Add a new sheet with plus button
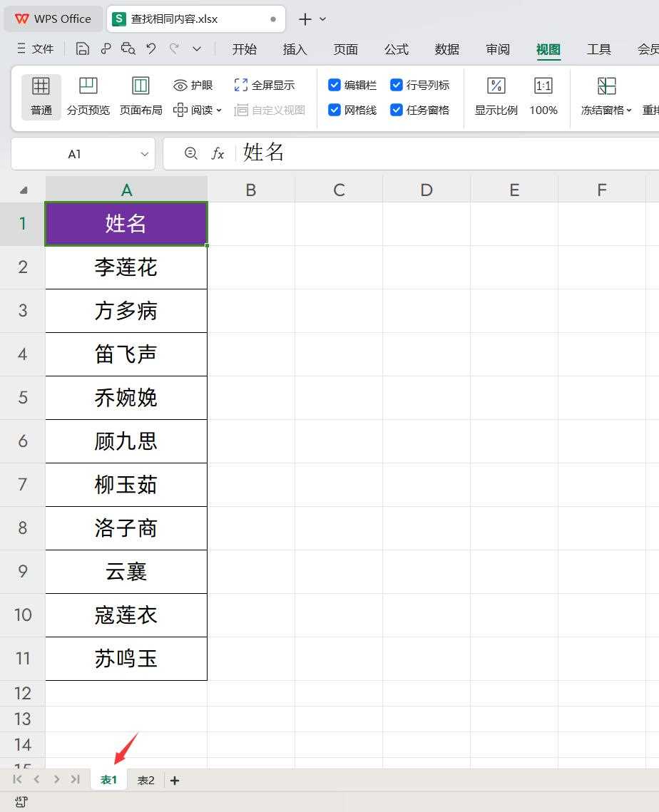 175,781
